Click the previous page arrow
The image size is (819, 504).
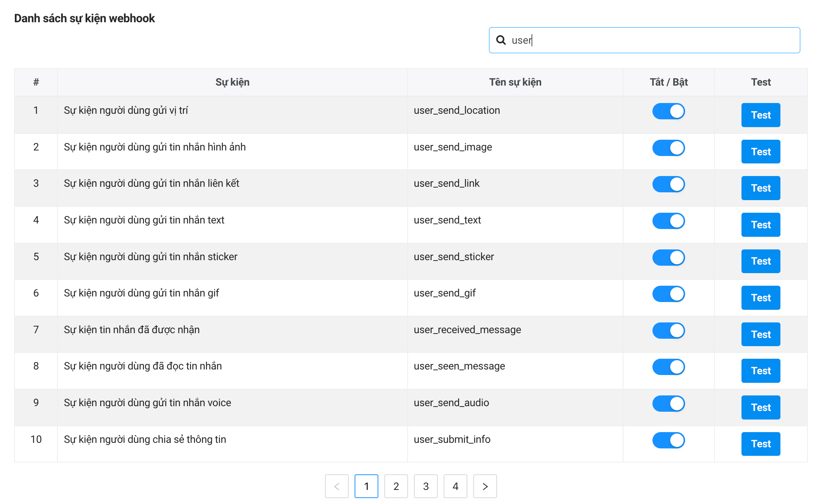(x=336, y=486)
